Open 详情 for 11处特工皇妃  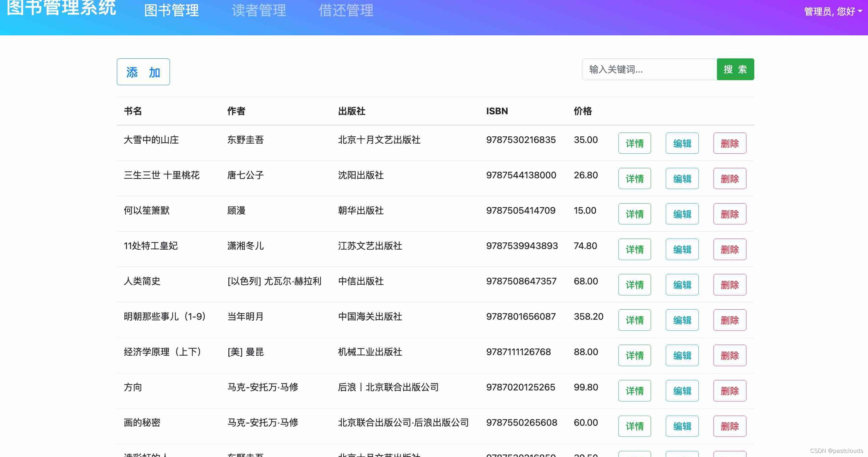tap(635, 249)
